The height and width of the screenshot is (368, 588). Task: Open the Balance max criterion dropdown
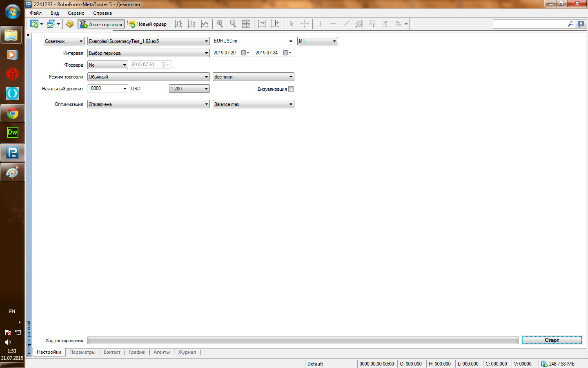[254, 104]
